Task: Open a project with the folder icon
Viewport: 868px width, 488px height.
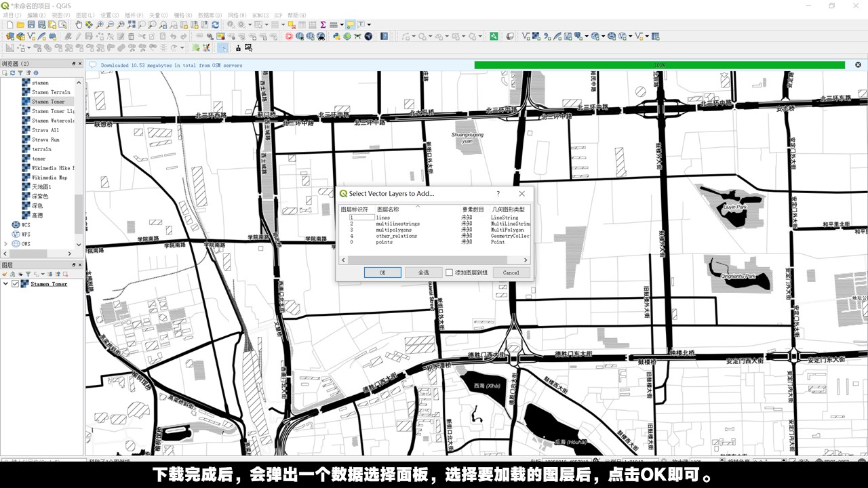Action: coord(20,24)
